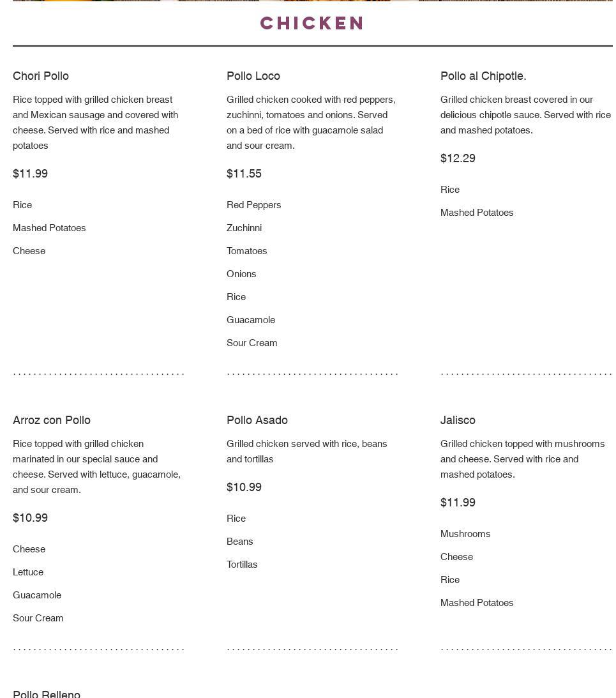The height and width of the screenshot is (698, 616).
Task: Open the Pollo Asado dish title
Action: pyautogui.click(x=257, y=420)
